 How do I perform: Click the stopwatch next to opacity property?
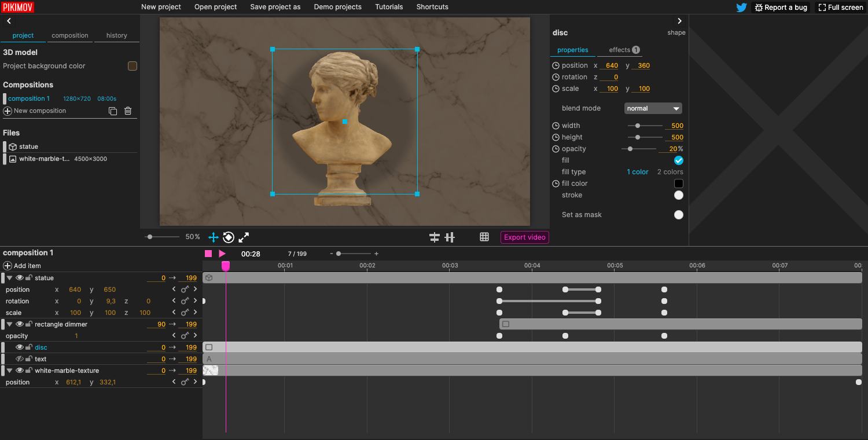pos(556,149)
